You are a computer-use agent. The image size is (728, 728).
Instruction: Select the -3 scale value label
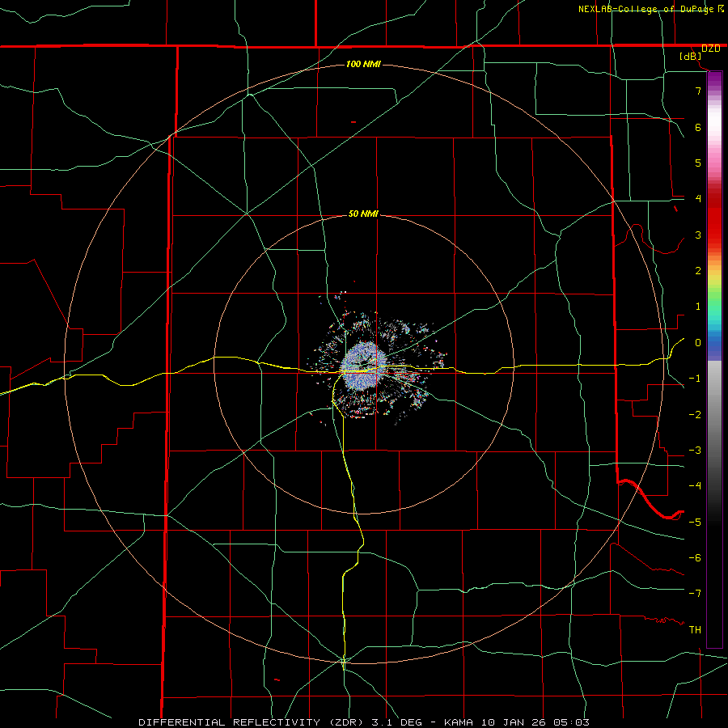click(695, 451)
